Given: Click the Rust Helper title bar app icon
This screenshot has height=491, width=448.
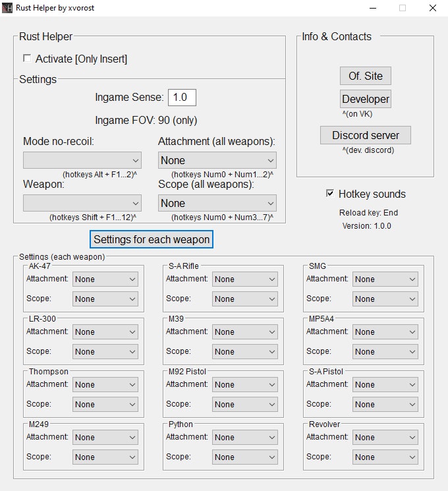Looking at the screenshot, I should 7,8.
